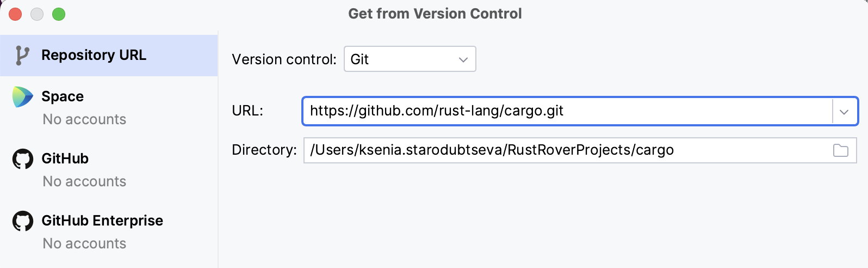Open the Version control Git dropdown
Viewport: 868px width, 268px height.
pos(410,59)
